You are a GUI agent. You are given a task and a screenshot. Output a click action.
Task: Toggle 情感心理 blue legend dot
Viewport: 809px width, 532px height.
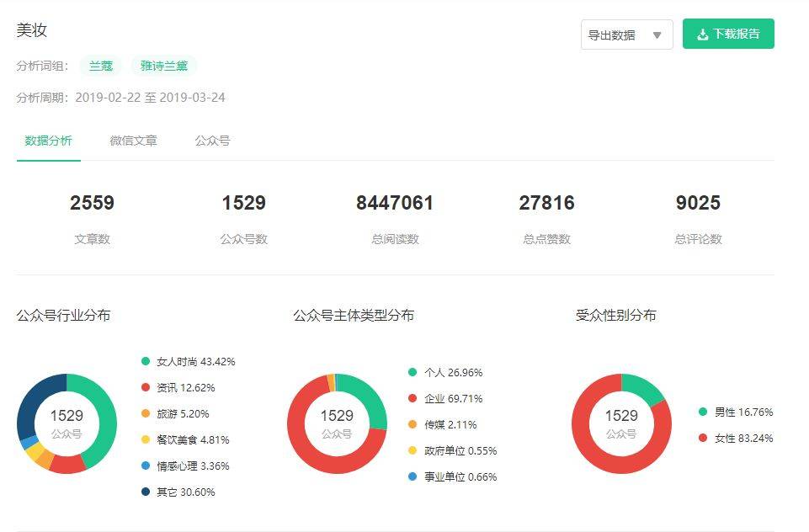tap(146, 465)
